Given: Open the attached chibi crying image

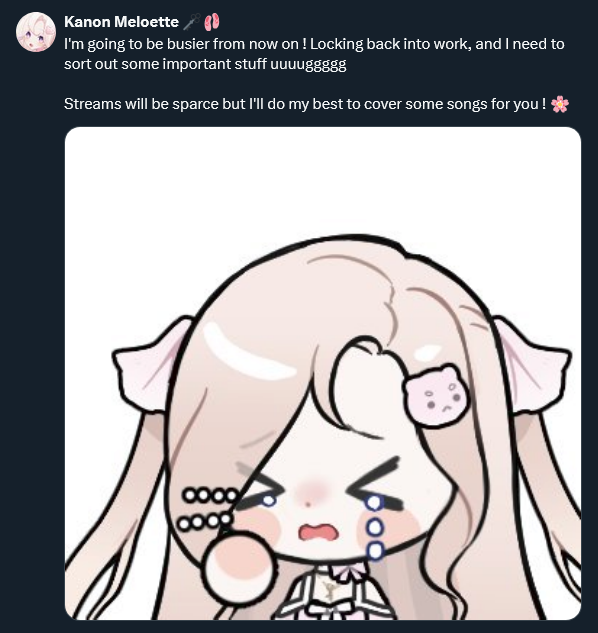Looking at the screenshot, I should (323, 373).
